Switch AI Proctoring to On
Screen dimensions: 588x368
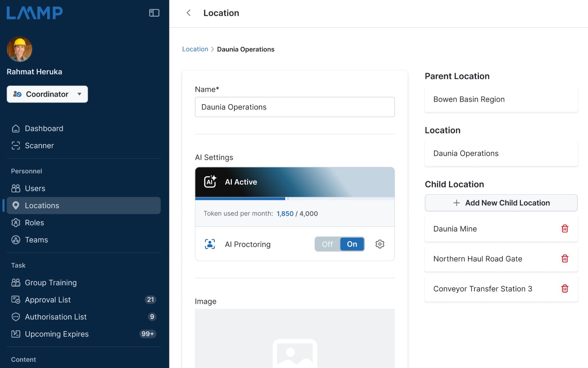(x=352, y=244)
